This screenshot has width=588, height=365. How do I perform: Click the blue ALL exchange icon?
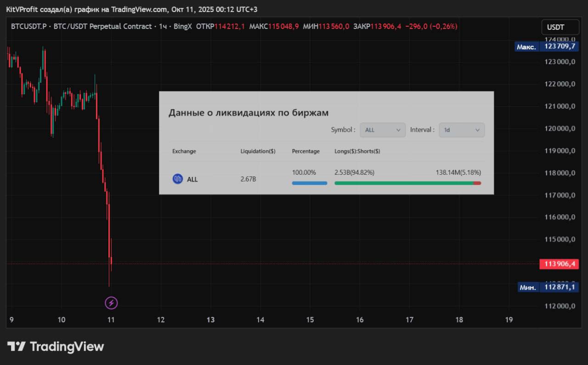tap(177, 179)
